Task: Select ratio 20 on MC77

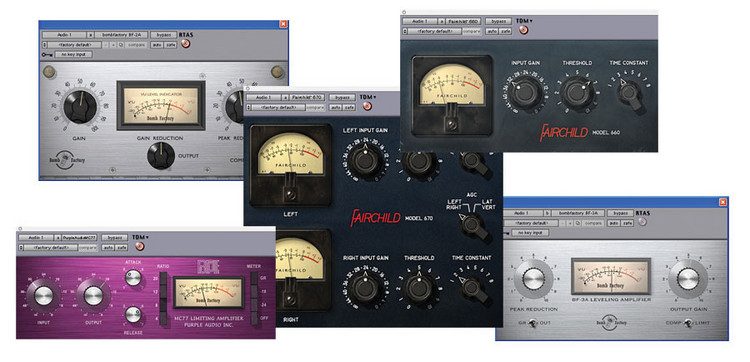Action: (x=164, y=278)
